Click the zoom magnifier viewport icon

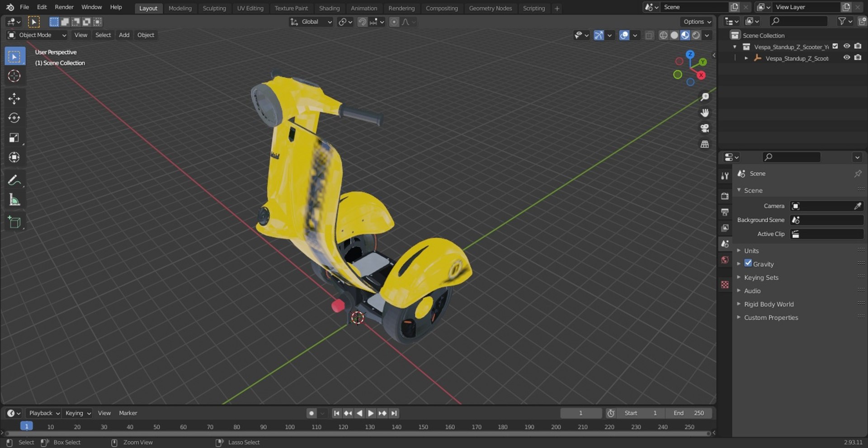tap(705, 97)
